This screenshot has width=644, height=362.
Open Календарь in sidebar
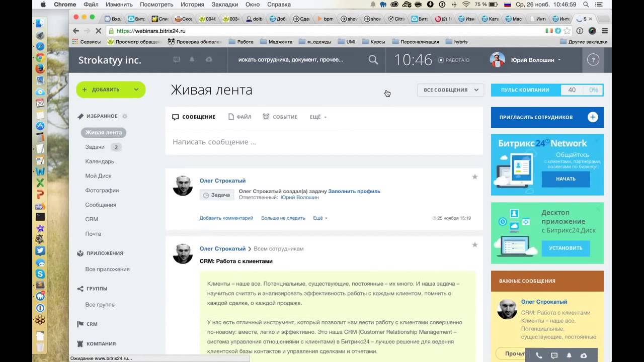click(x=100, y=161)
